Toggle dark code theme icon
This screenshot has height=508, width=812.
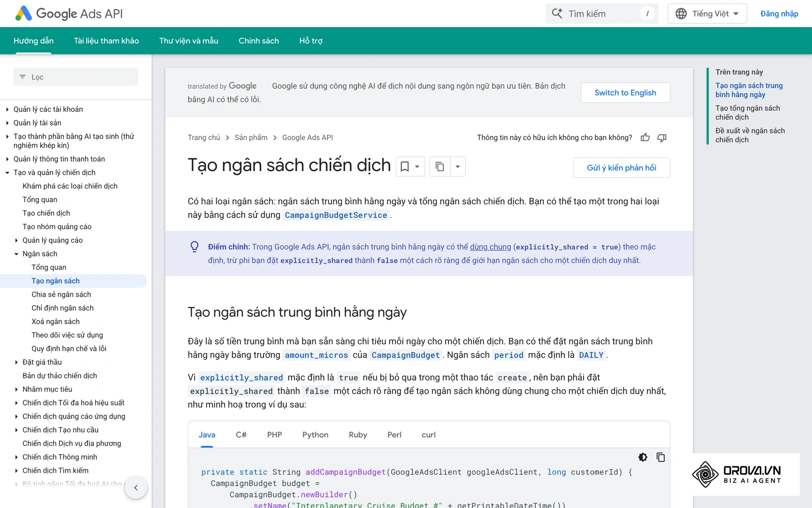point(642,457)
